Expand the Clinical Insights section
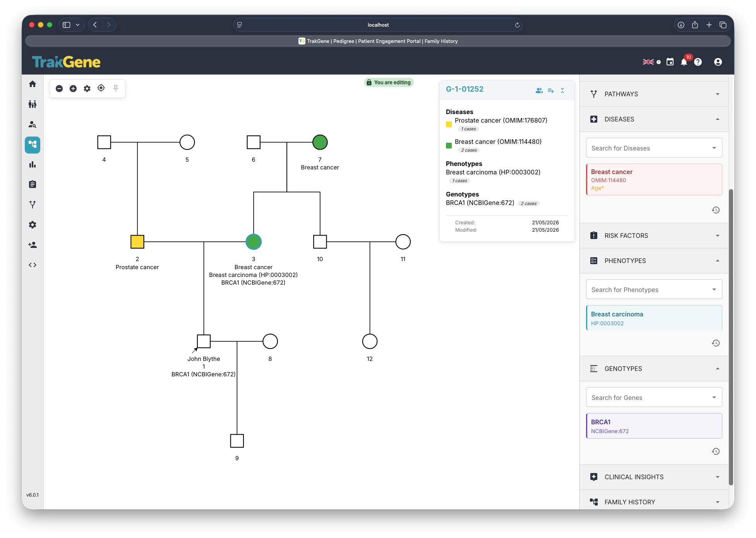756x538 pixels. pyautogui.click(x=654, y=477)
